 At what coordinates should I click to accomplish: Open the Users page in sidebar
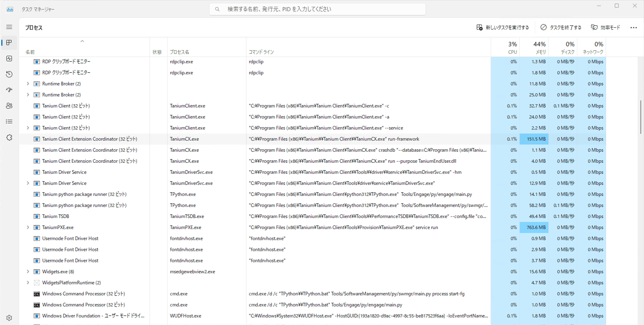(9, 106)
